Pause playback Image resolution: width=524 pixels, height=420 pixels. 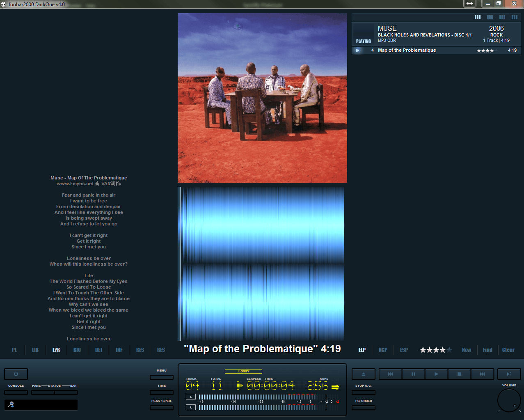click(413, 374)
